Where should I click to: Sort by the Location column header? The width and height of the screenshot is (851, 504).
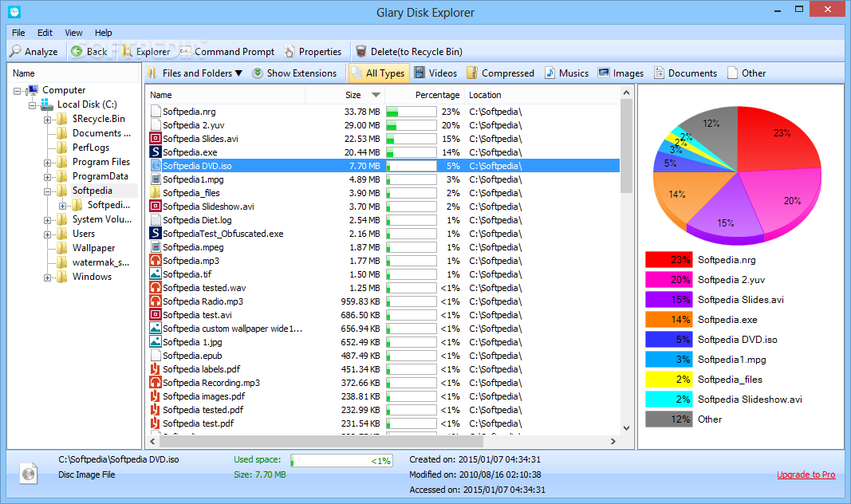click(542, 94)
